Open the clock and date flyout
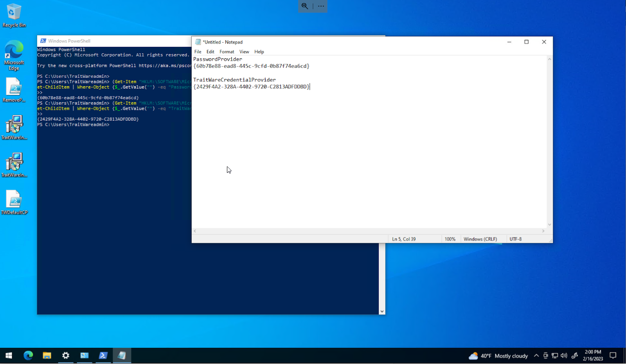This screenshot has height=364, width=626. tap(592, 355)
